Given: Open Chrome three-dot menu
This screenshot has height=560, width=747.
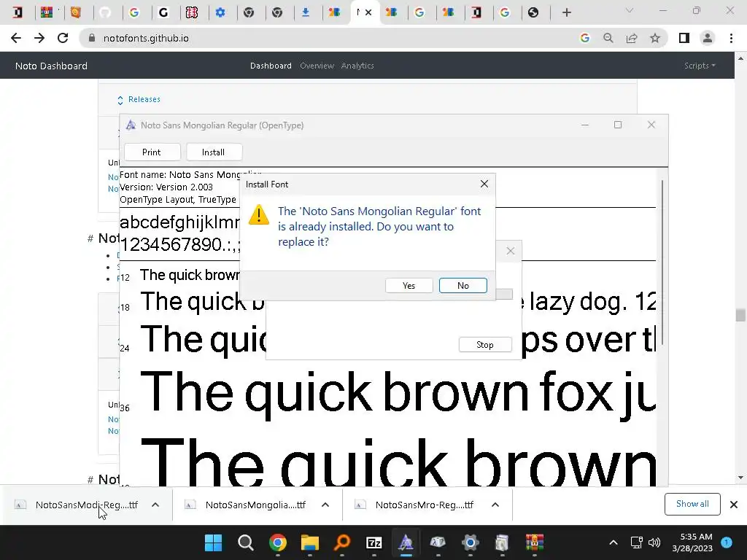Looking at the screenshot, I should click(x=731, y=38).
